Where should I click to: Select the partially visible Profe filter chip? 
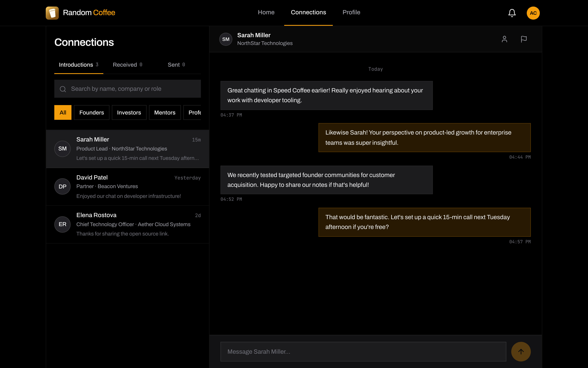(x=192, y=112)
